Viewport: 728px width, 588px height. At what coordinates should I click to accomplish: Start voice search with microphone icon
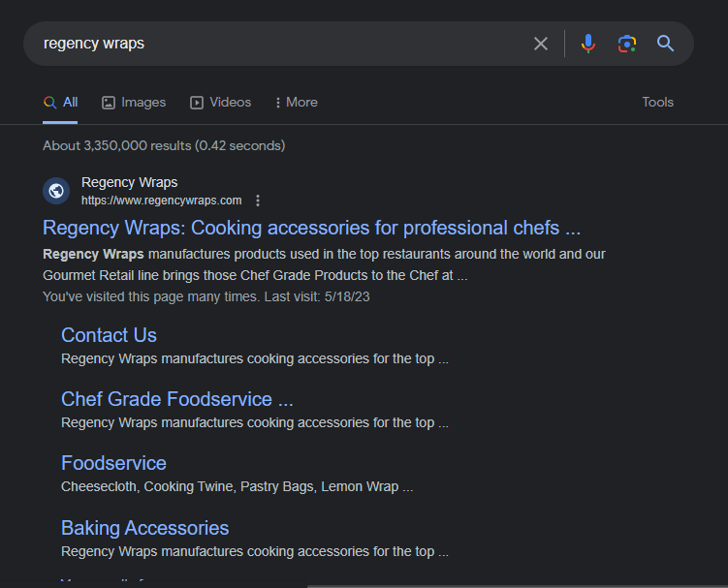[x=587, y=44]
